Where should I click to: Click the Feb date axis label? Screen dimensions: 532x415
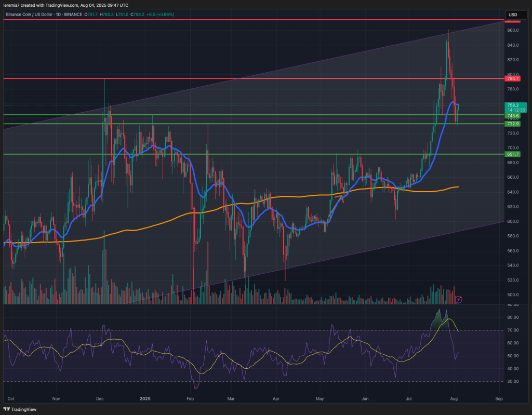[x=190, y=399]
